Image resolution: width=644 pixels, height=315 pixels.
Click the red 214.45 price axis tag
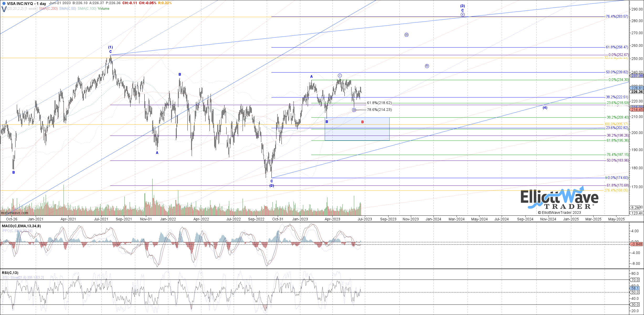coord(637,110)
